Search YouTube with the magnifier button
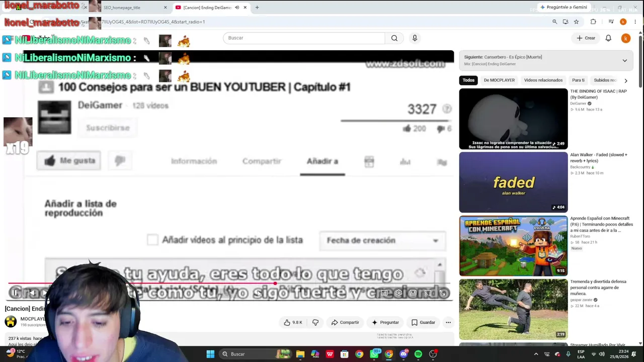 [x=394, y=38]
